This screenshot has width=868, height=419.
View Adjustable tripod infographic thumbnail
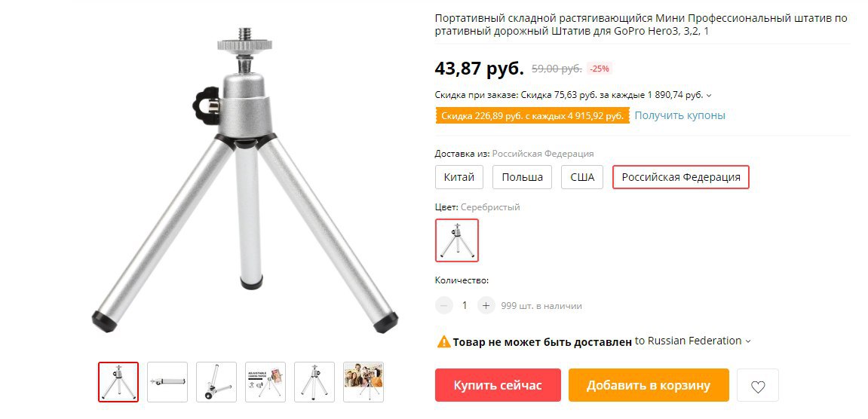[x=265, y=382]
